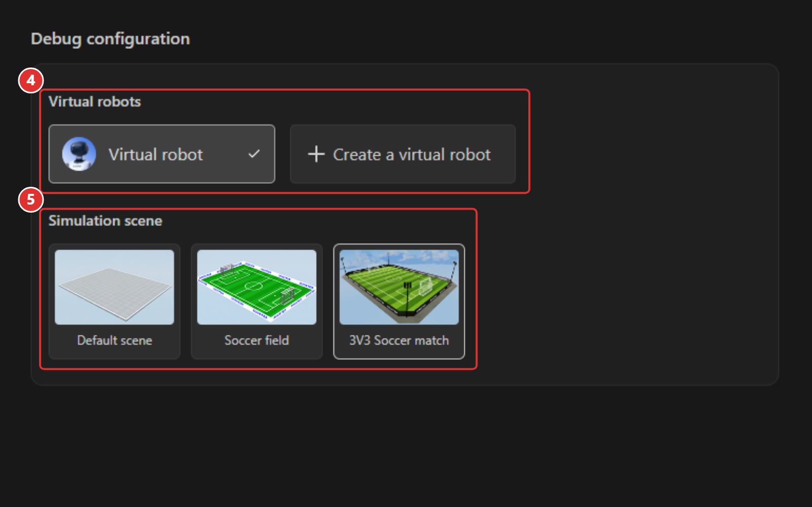Click the 'Create a virtual robot' label
812x507 pixels.
412,154
